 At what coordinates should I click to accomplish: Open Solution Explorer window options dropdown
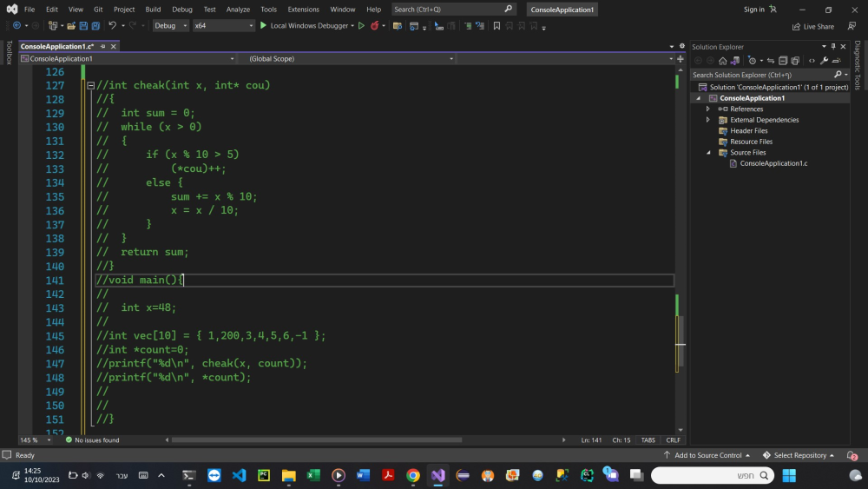[x=824, y=47]
